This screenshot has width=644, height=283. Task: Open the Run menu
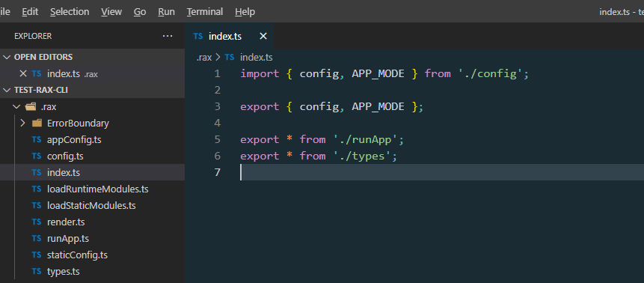pyautogui.click(x=166, y=12)
